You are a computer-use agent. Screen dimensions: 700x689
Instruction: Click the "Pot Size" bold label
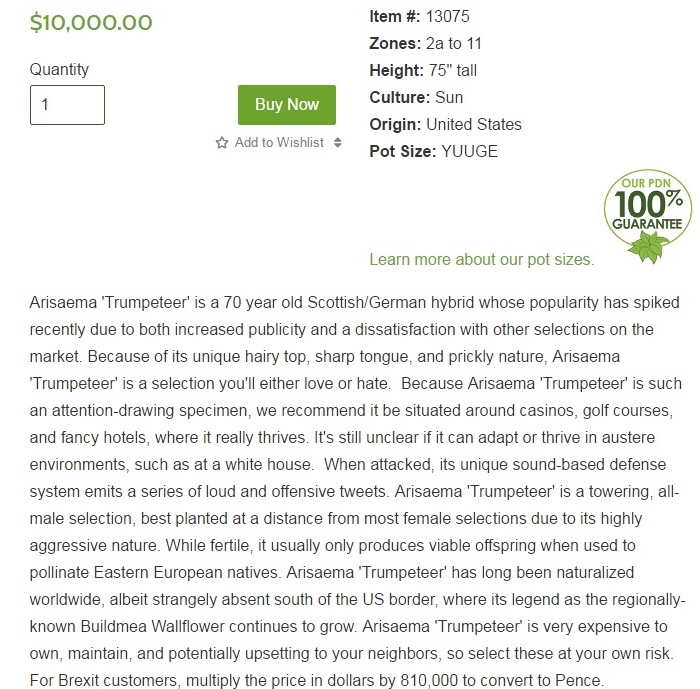point(403,152)
